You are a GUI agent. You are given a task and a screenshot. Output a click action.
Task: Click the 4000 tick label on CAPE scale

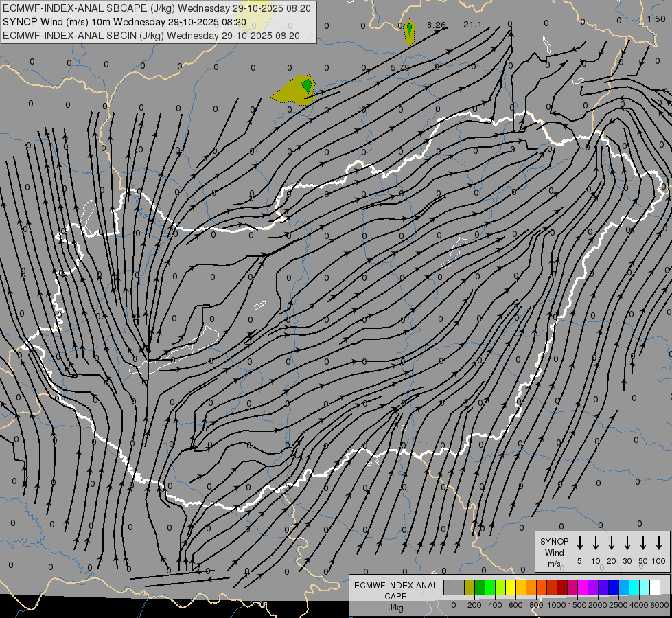(x=639, y=605)
